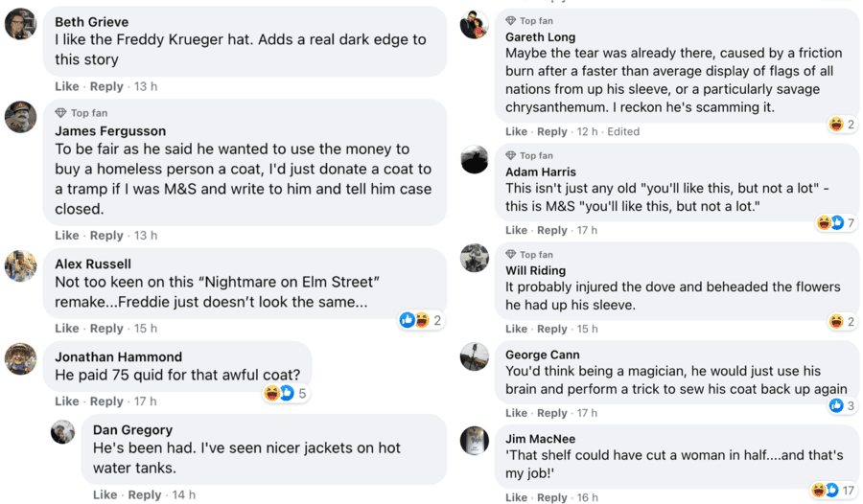Like Beth Grieve's comment
The image size is (863, 504).
coord(66,86)
